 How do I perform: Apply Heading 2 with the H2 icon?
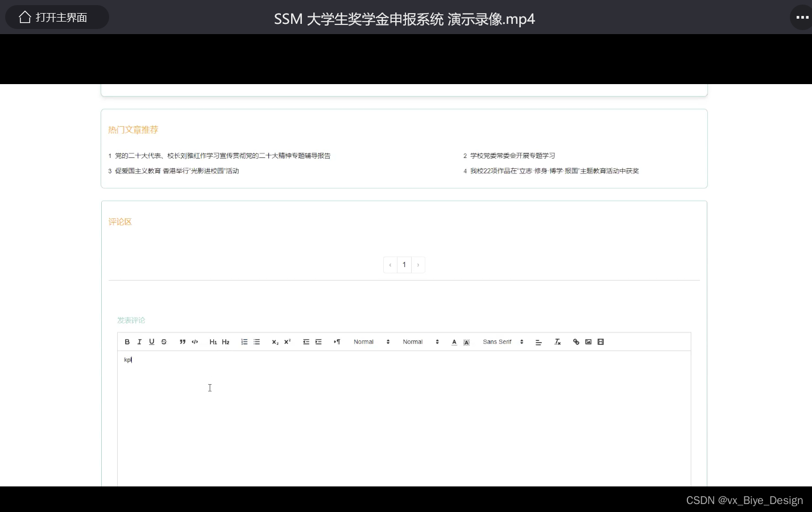[x=226, y=342]
